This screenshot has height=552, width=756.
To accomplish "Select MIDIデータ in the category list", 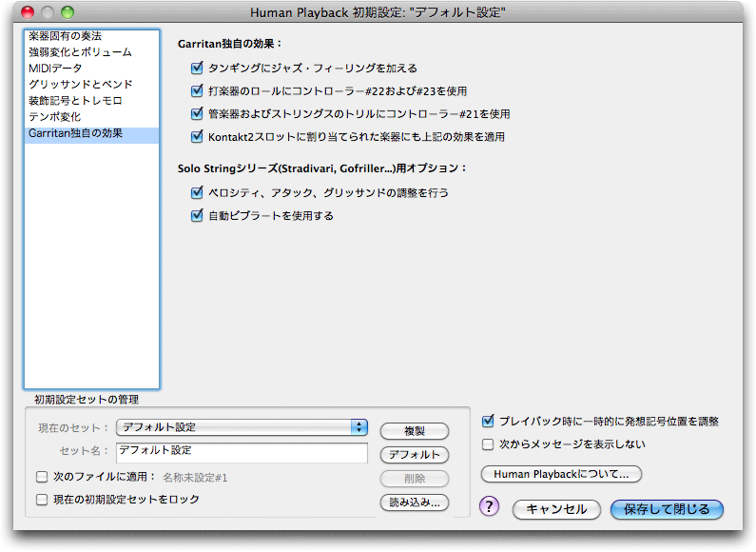I will (x=91, y=68).
